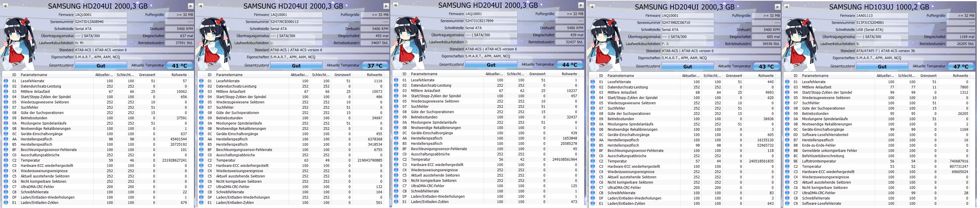Click status circle of Mittlere Anlaufzeit row, raw 10073
The image size is (980, 208).
click(x=201, y=91)
